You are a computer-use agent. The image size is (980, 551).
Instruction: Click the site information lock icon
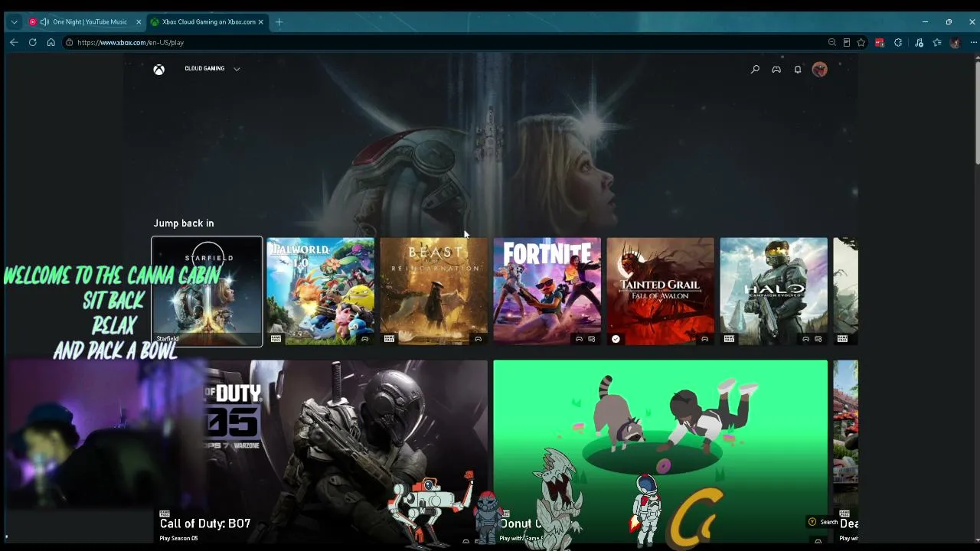69,43
